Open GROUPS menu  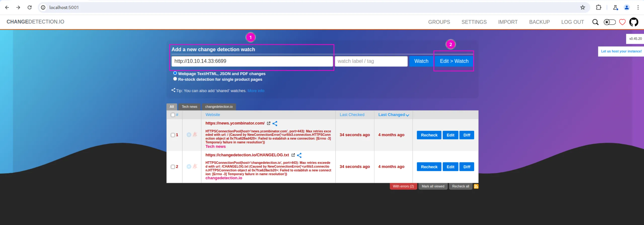(x=439, y=22)
